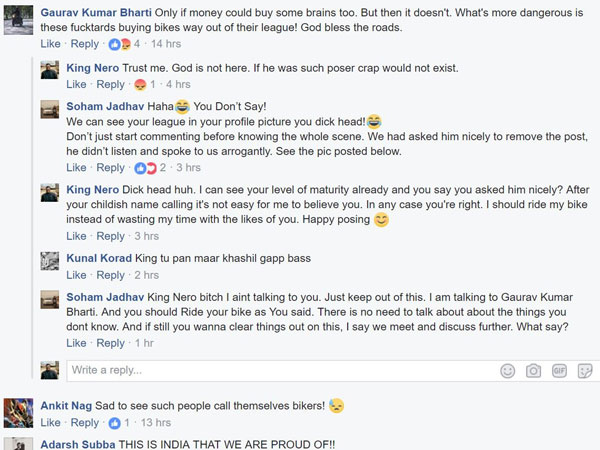Open Soham Jadhav's profile from first reply
Screen dimensions: 600x450
click(104, 105)
